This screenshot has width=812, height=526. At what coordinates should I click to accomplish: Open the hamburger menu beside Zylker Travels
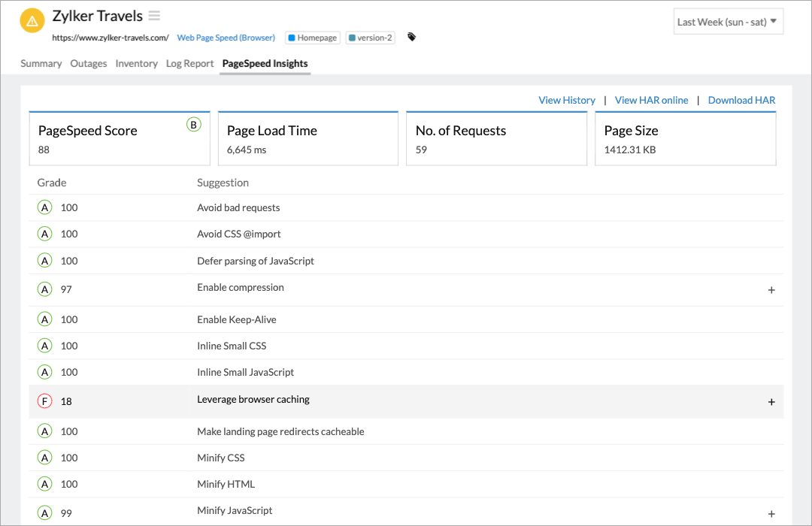coord(154,15)
